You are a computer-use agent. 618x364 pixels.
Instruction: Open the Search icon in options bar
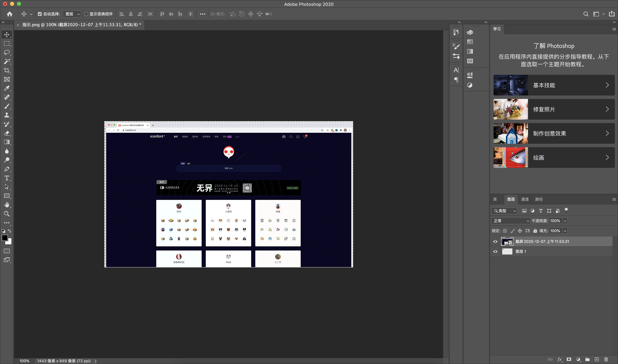click(x=586, y=14)
